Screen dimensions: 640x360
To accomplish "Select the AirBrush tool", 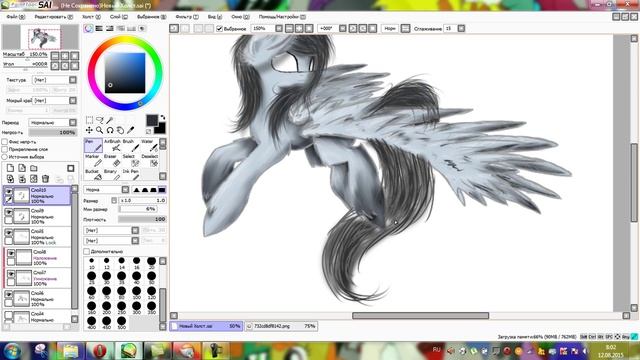I will [x=112, y=145].
